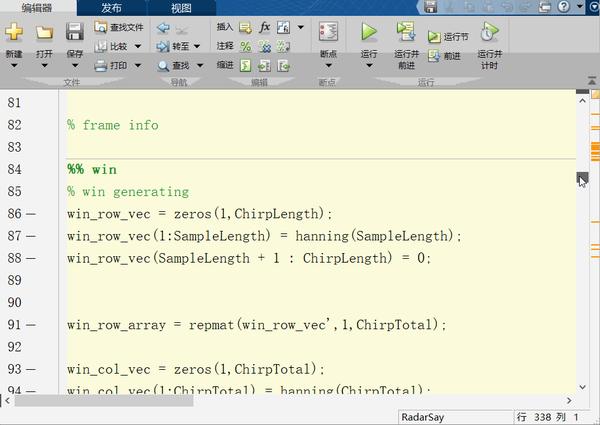This screenshot has width=600, height=425.
Task: Click the green Run (运行) arrow icon
Action: coord(369,31)
